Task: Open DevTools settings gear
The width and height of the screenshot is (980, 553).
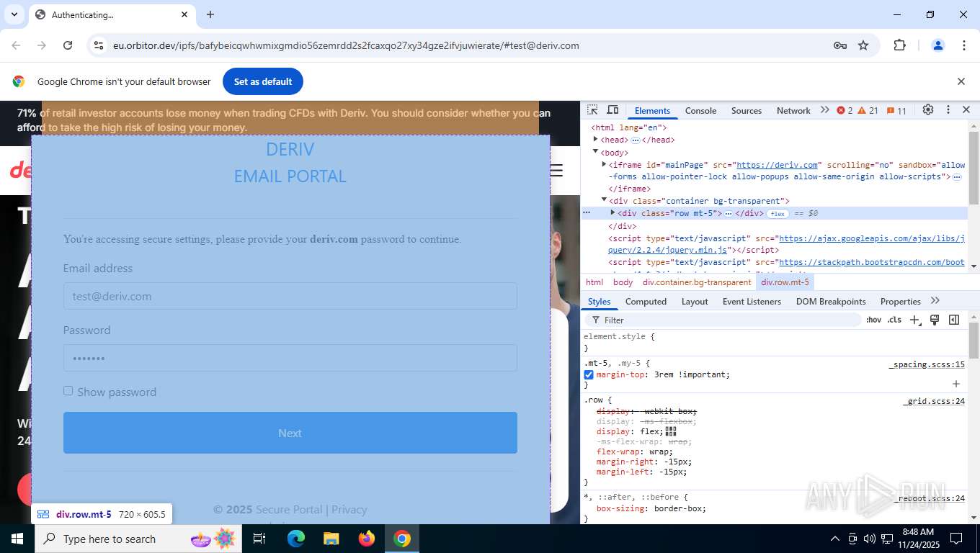Action: click(x=928, y=110)
